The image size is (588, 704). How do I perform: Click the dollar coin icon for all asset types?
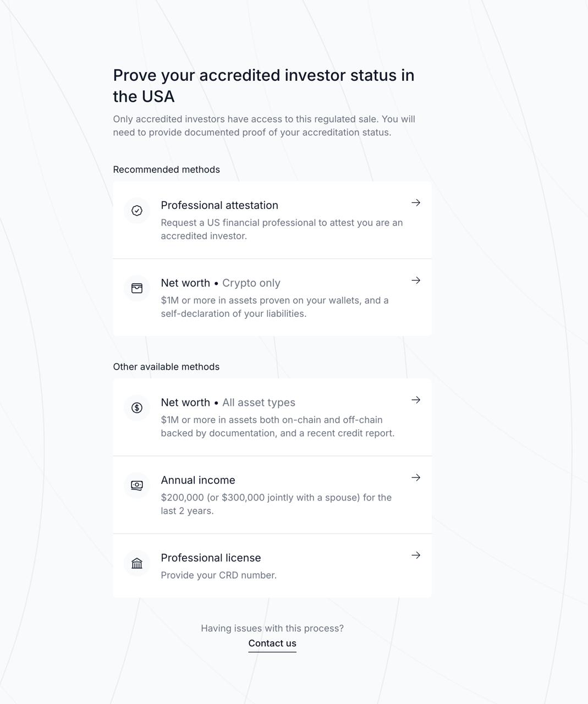pyautogui.click(x=137, y=408)
